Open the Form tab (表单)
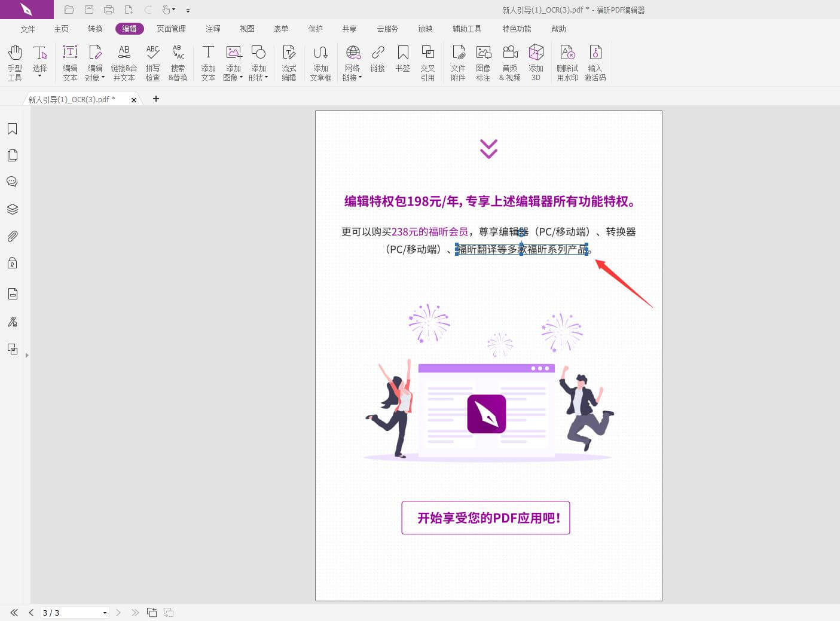This screenshot has width=840, height=621. (x=281, y=29)
